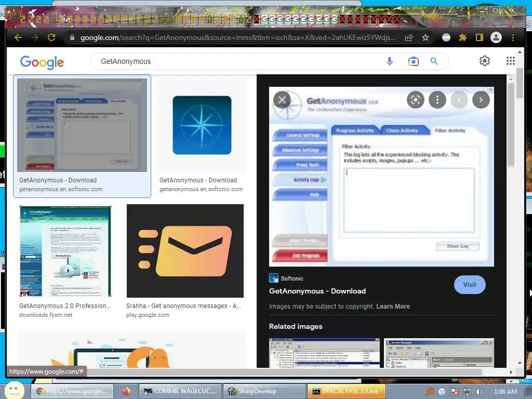Close the image preview panel

pyautogui.click(x=282, y=100)
